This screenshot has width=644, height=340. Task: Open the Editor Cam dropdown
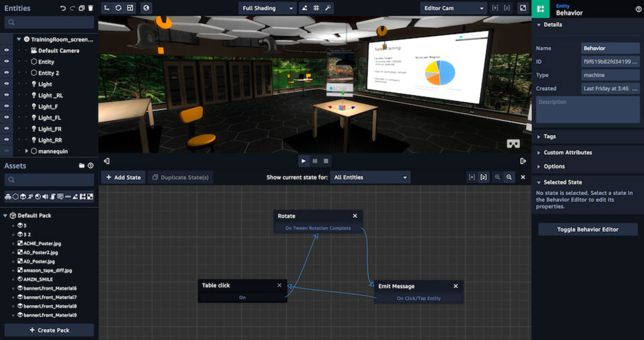coord(452,8)
